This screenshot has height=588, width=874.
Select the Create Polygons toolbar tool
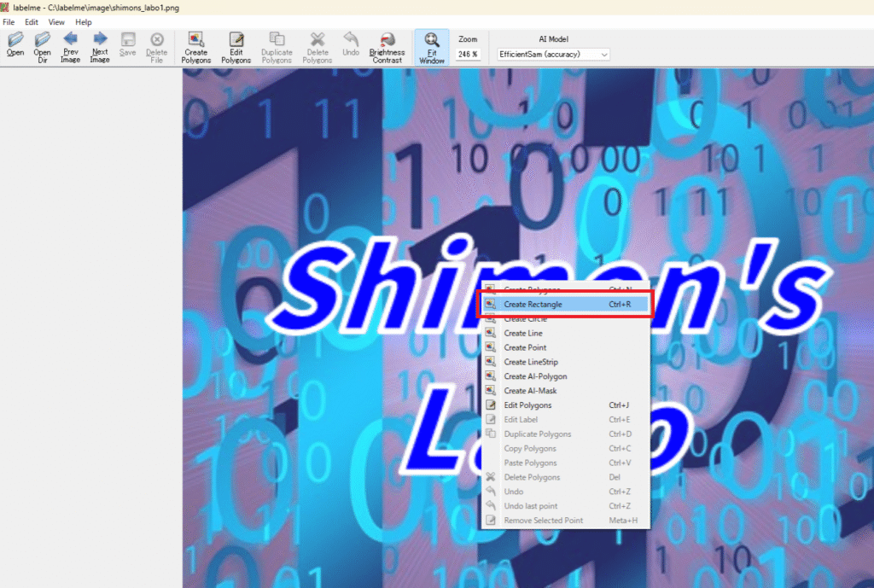tap(195, 47)
